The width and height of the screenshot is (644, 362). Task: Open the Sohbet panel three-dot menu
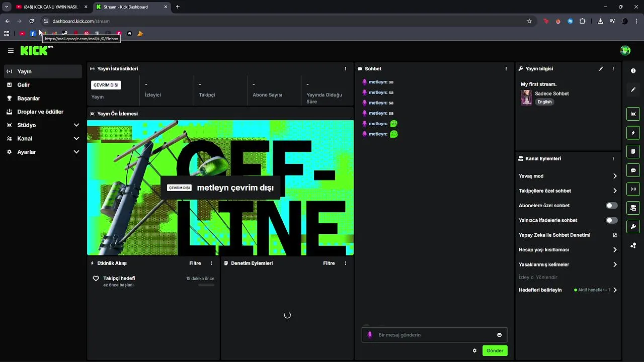pos(506,69)
